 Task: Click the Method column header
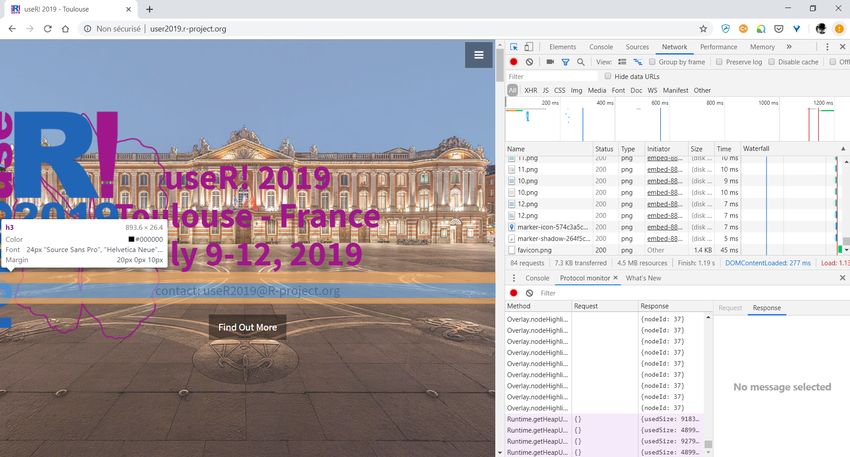[538, 306]
